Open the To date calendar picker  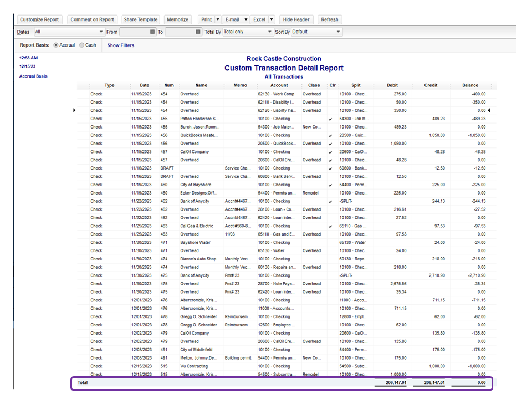point(198,32)
